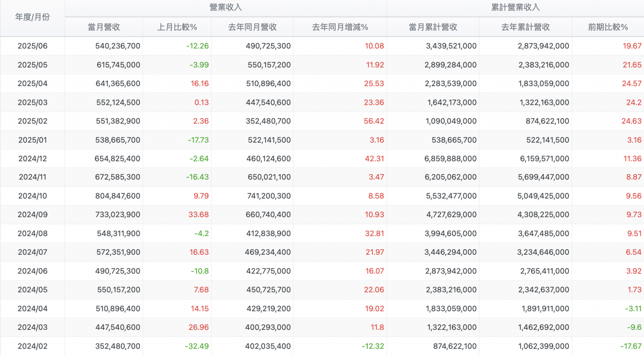644x355 pixels.
Task: Select the 去年累計營收 column header
Action: 526,27
